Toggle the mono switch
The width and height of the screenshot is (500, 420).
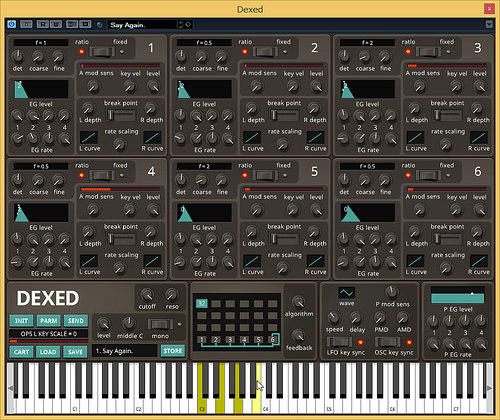[x=160, y=324]
